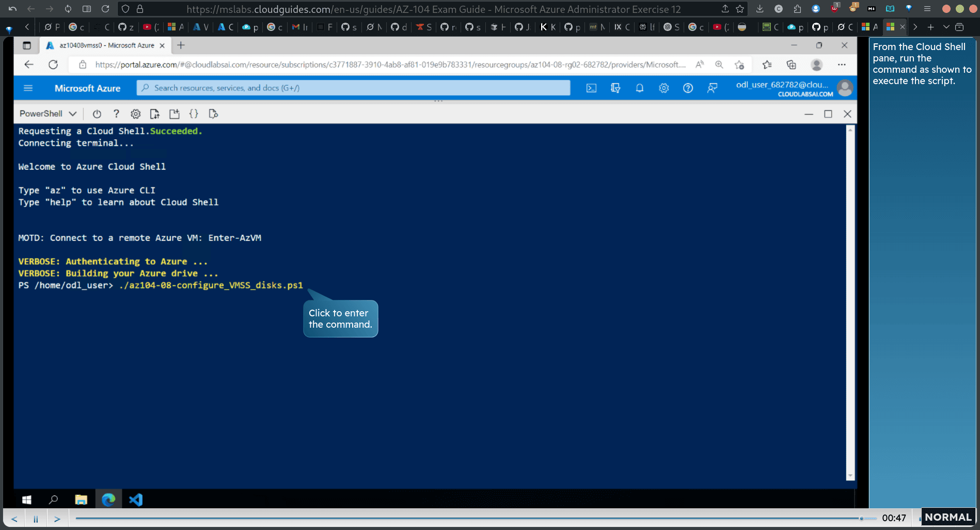
Task: Open outer browser hamburger menu
Action: (927, 9)
